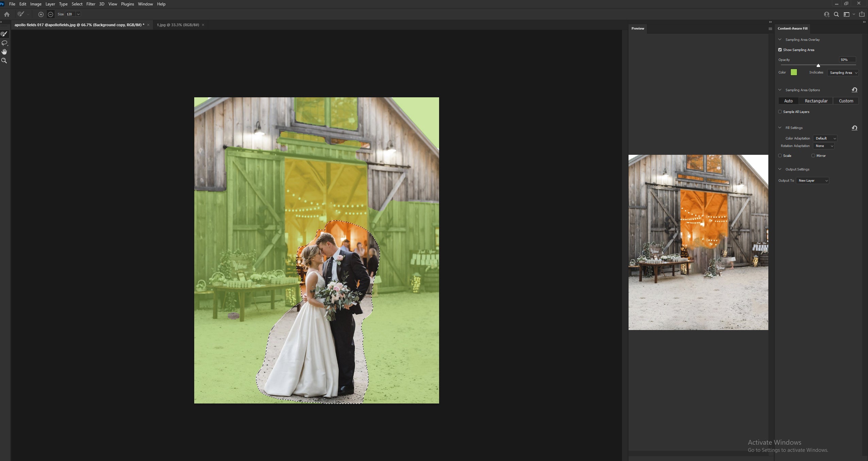The width and height of the screenshot is (868, 461).
Task: Select the Lasso tool in toolbar
Action: 5,43
